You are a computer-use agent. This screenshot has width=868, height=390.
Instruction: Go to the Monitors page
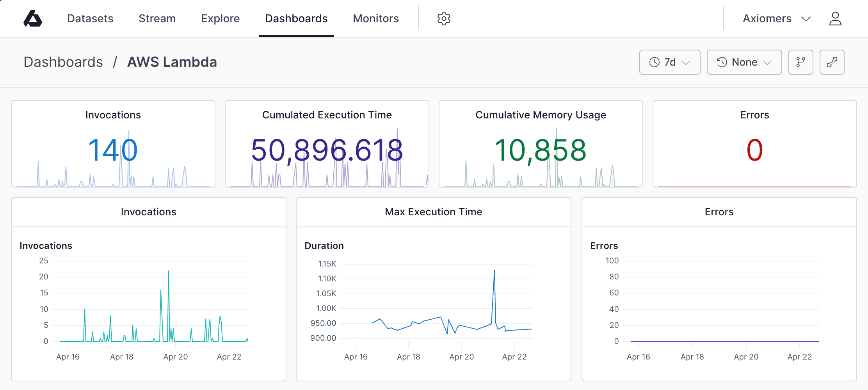pyautogui.click(x=375, y=18)
